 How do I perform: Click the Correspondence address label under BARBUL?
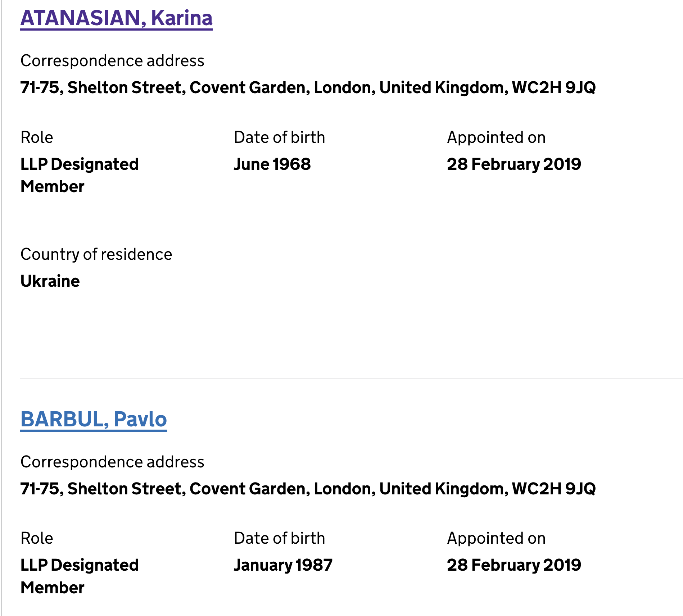[112, 462]
